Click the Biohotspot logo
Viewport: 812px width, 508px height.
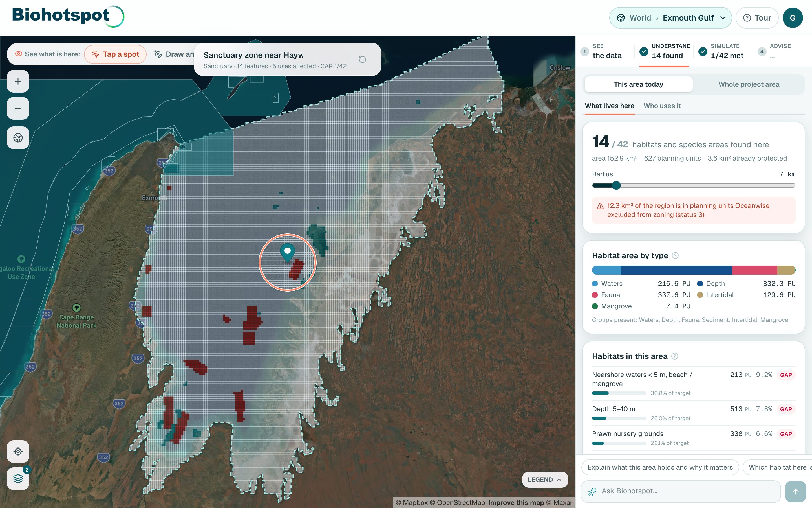(68, 16)
